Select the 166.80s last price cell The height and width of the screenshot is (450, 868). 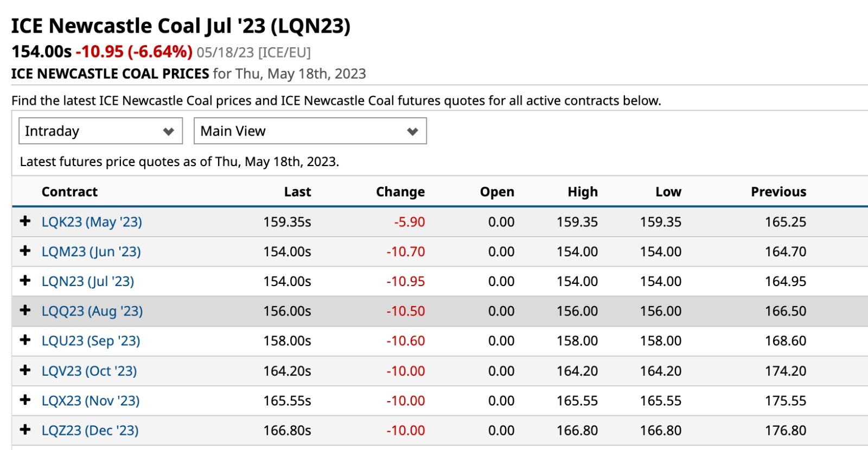[x=288, y=431]
